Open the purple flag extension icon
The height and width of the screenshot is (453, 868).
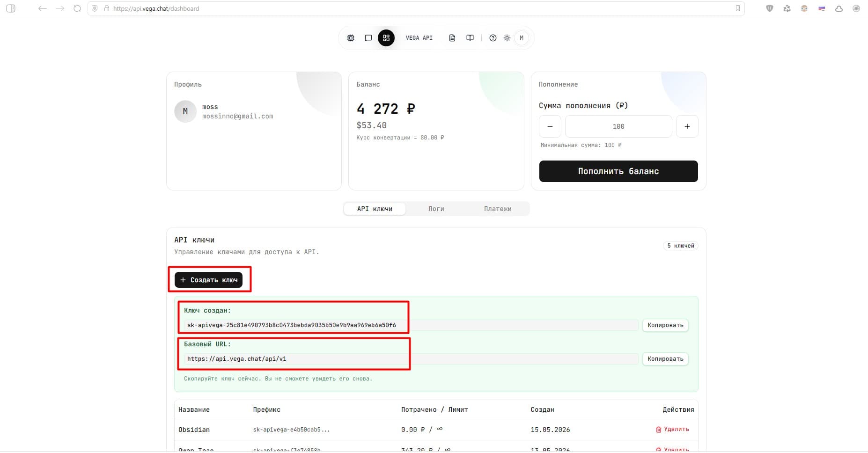(822, 8)
